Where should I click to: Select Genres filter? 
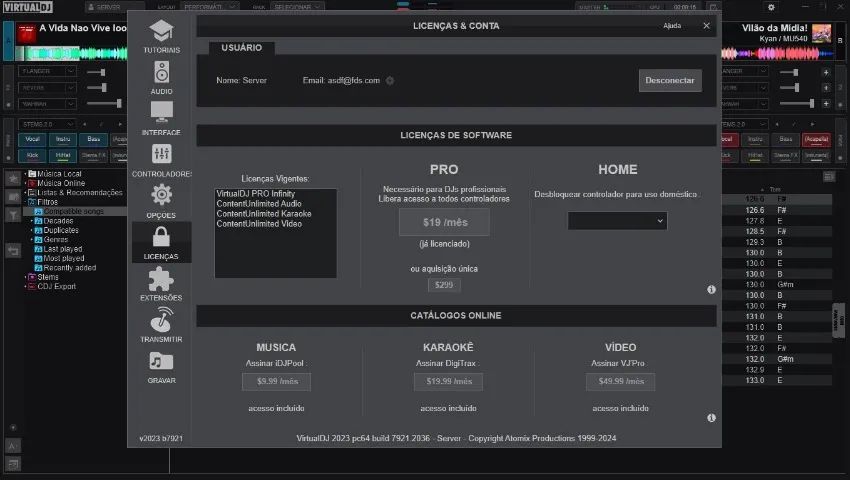55,239
